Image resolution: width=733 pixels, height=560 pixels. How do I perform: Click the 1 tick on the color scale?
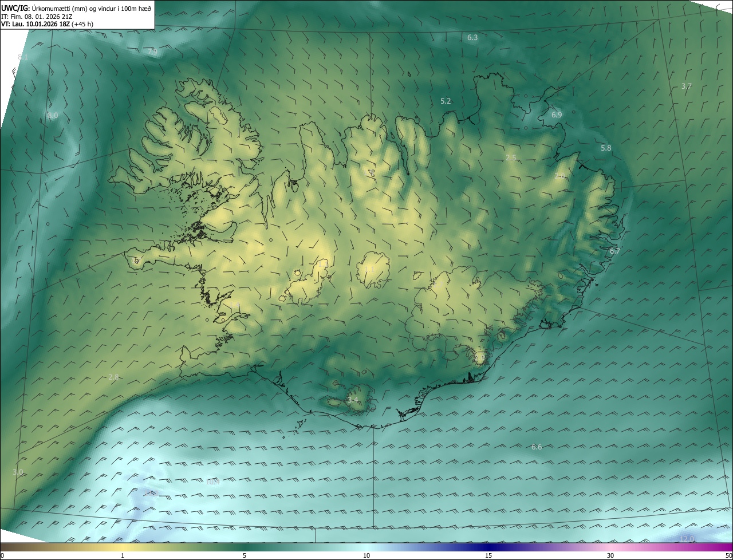tap(123, 555)
